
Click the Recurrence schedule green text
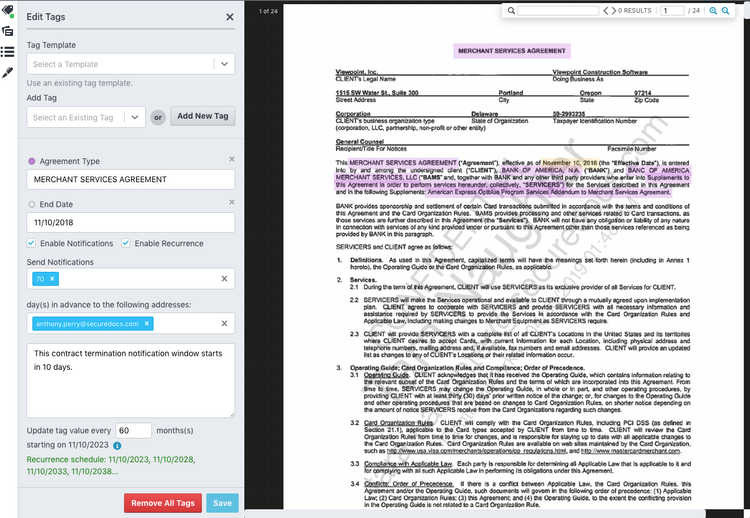(111, 465)
